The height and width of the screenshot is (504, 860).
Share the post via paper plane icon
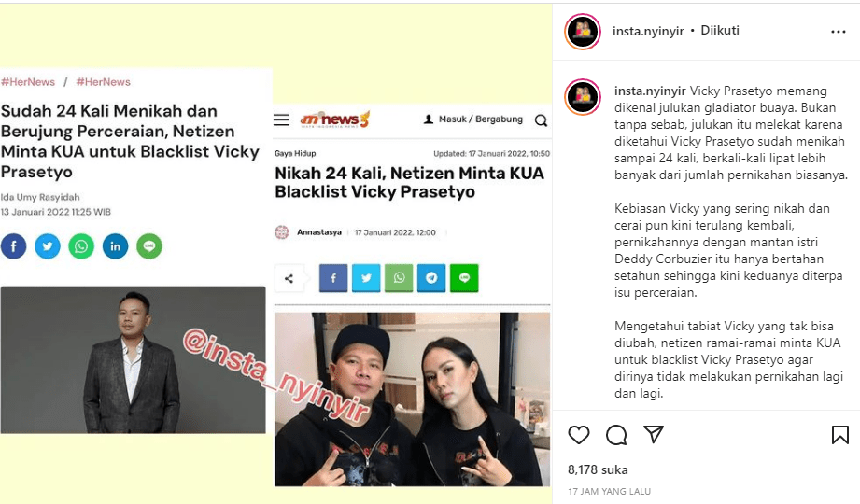(654, 434)
